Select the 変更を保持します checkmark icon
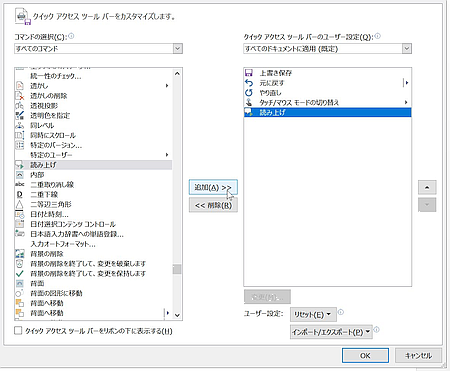The width and height of the screenshot is (450, 371). pos(20,274)
